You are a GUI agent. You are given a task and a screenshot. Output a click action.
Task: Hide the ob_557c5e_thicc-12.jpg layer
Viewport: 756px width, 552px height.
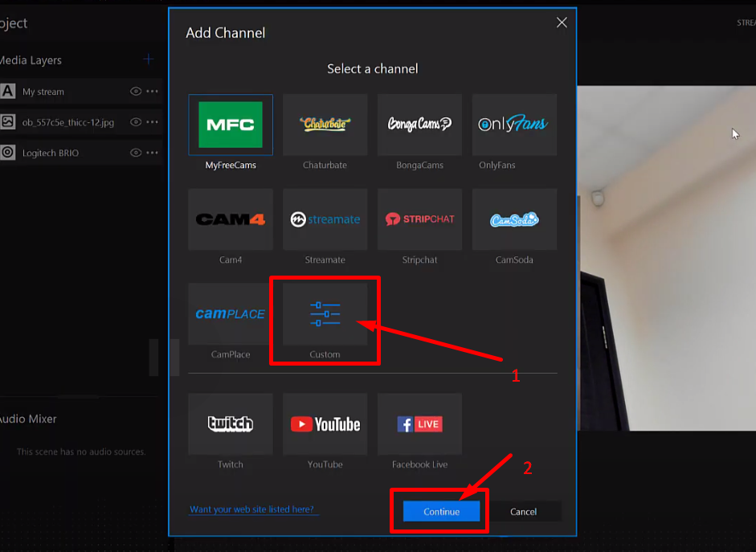coord(136,122)
